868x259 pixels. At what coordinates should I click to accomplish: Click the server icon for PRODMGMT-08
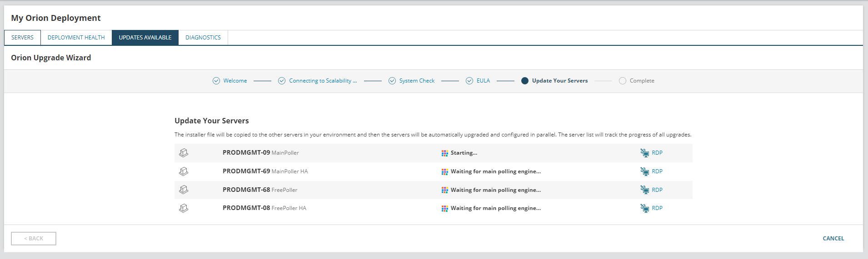(184, 208)
